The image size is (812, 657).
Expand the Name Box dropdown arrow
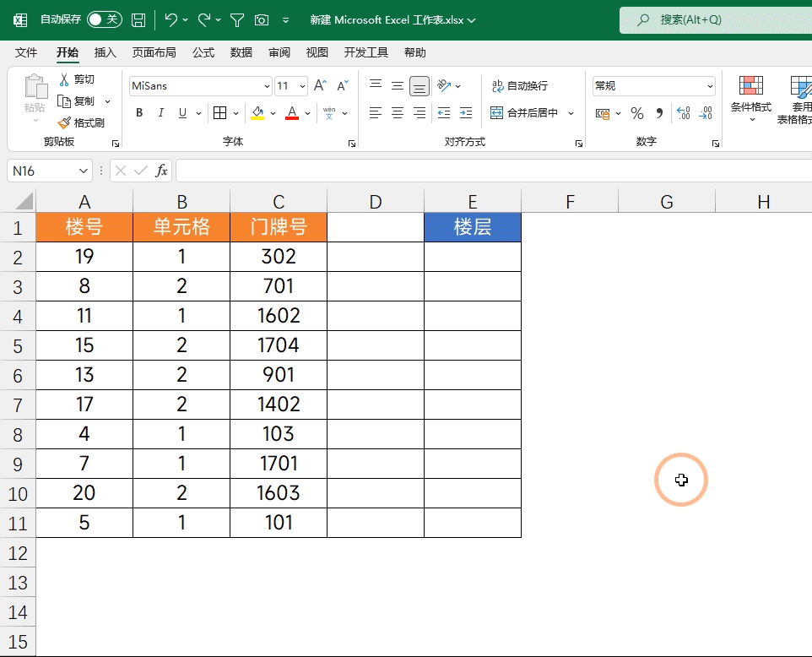coord(84,171)
